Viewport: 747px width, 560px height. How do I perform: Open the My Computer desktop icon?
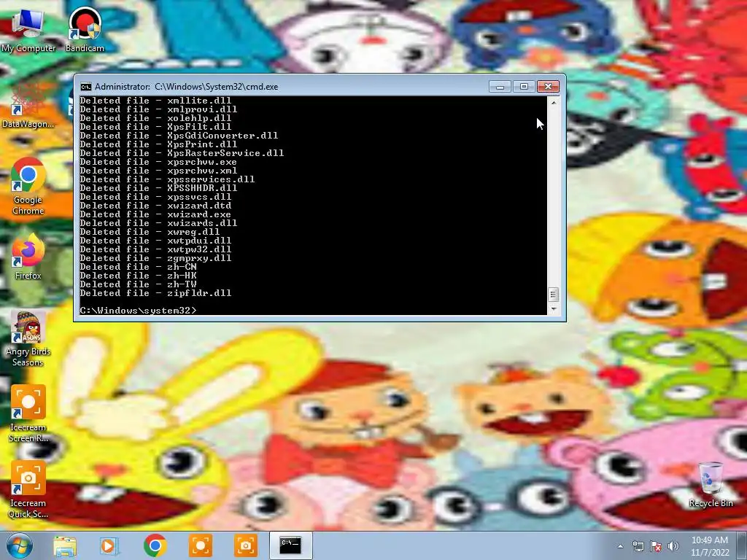click(x=28, y=29)
